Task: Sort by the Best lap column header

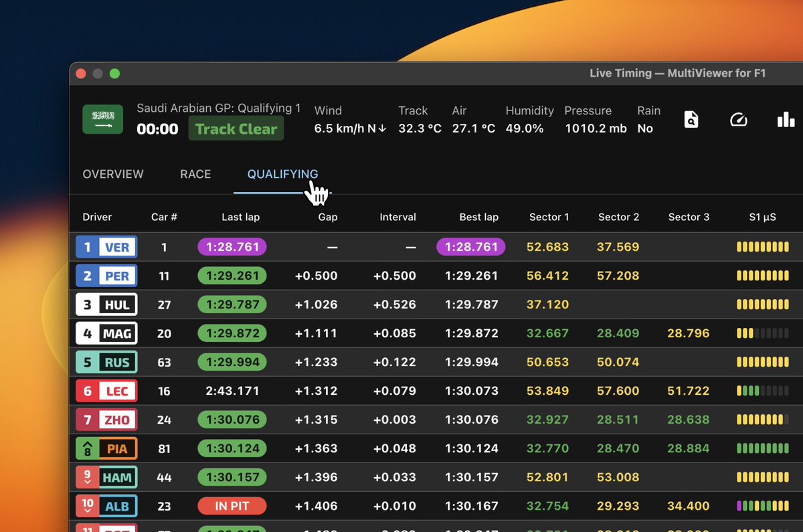Action: [x=479, y=217]
